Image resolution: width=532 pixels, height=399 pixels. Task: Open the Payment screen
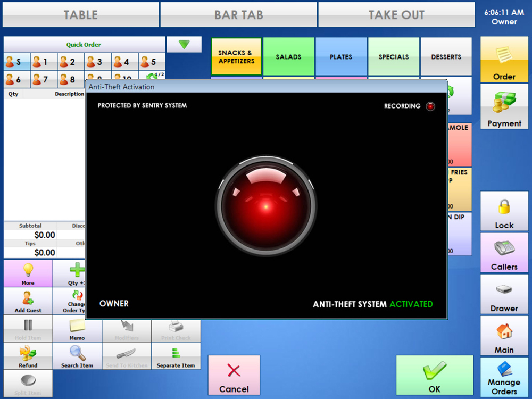coord(504,106)
